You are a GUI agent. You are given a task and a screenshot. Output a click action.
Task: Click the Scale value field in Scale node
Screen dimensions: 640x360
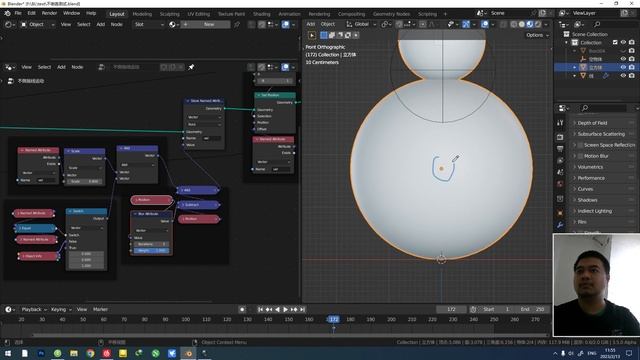pyautogui.click(x=85, y=181)
